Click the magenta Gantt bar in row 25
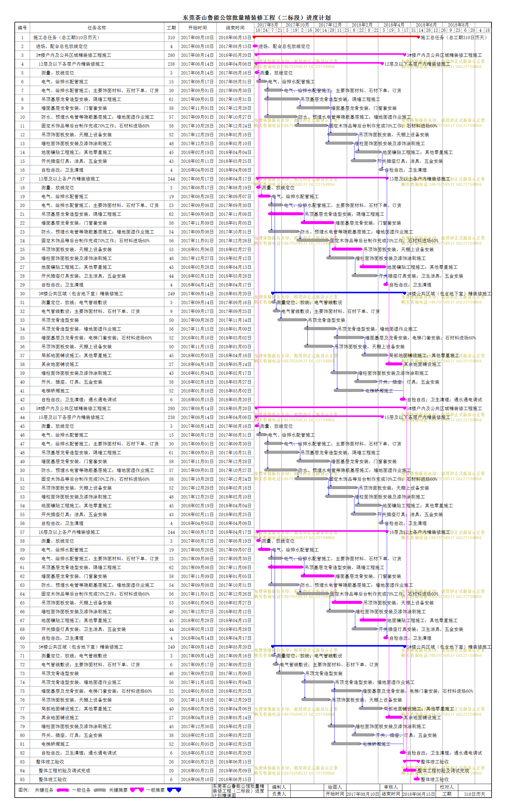Viewport: 506px width, 812px height. pyautogui.click(x=347, y=249)
